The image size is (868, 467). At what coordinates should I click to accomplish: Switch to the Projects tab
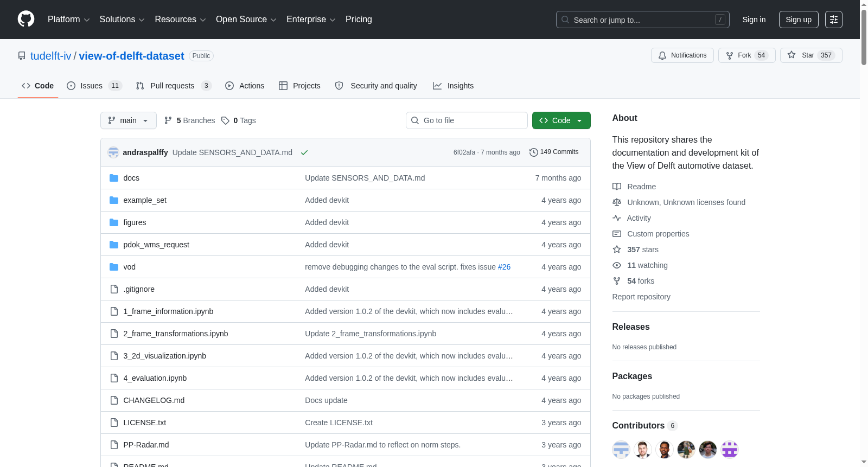click(299, 86)
